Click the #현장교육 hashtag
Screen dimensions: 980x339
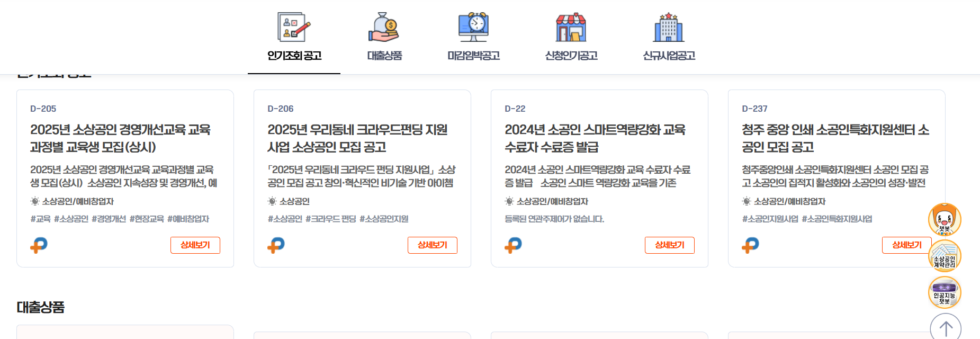pyautogui.click(x=147, y=219)
